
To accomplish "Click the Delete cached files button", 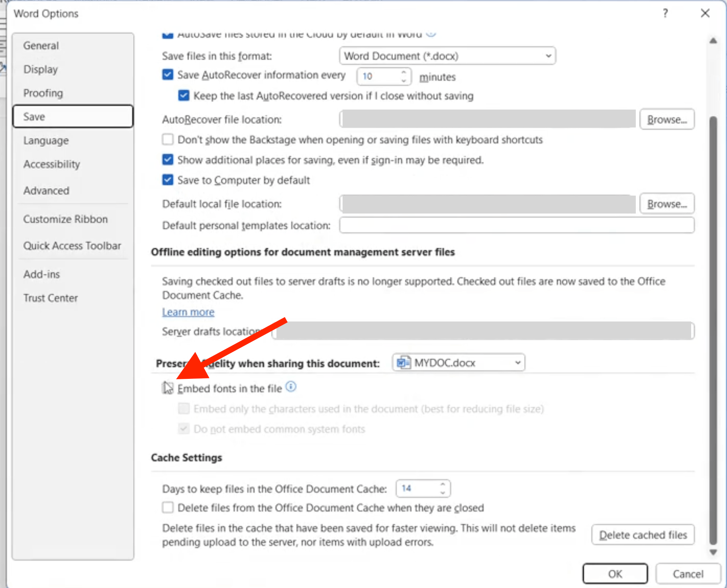I will click(643, 535).
